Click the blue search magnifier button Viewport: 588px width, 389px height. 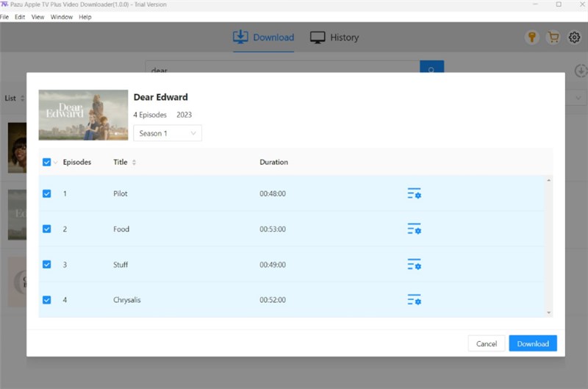(431, 70)
